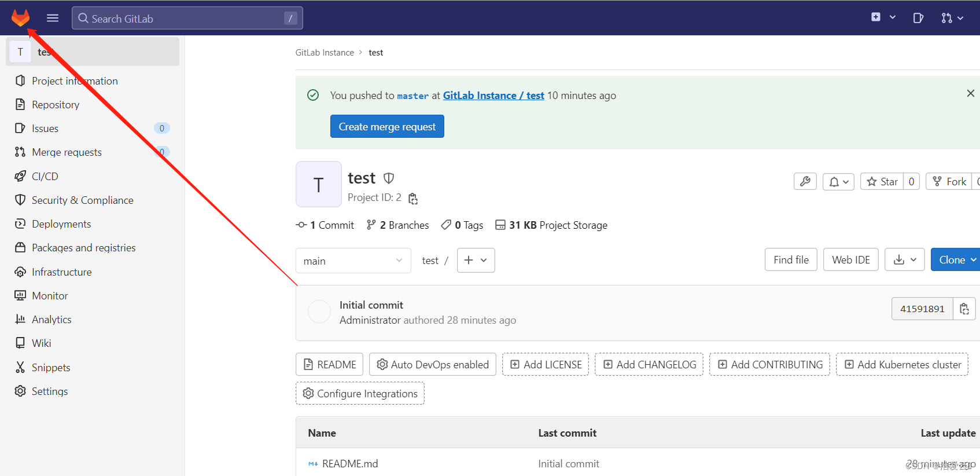Click the project access wrench icon
The image size is (980, 476).
(805, 182)
